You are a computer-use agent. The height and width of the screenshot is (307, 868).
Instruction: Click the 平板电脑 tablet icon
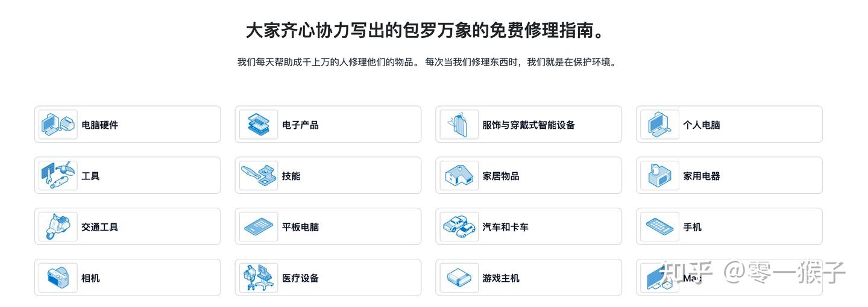[x=259, y=227]
